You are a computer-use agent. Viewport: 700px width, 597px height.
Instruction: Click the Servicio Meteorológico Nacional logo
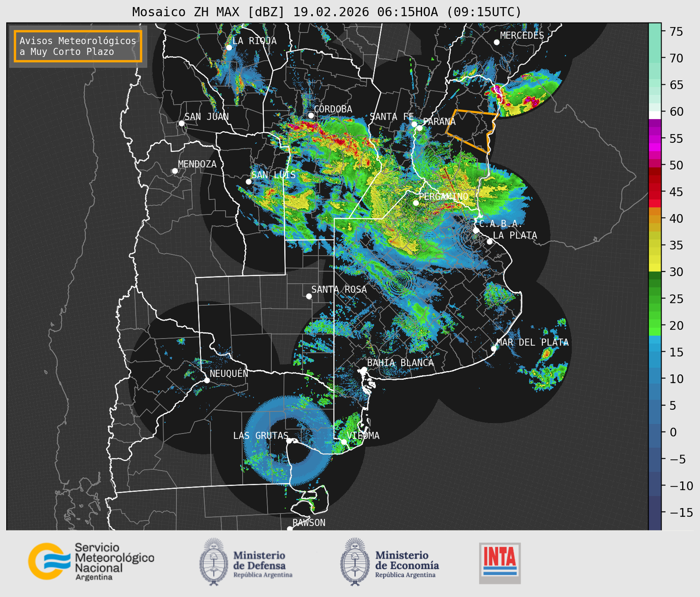tap(91, 561)
